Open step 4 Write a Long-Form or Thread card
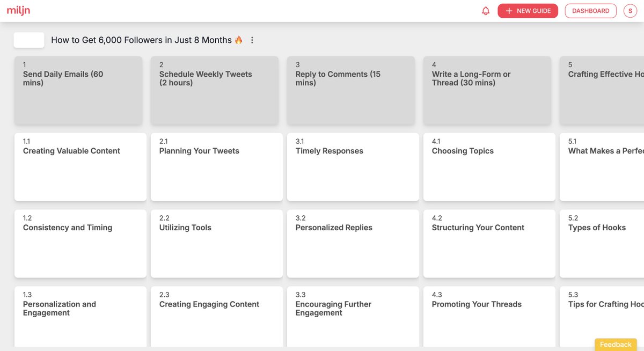The height and width of the screenshot is (351, 644). pyautogui.click(x=487, y=91)
